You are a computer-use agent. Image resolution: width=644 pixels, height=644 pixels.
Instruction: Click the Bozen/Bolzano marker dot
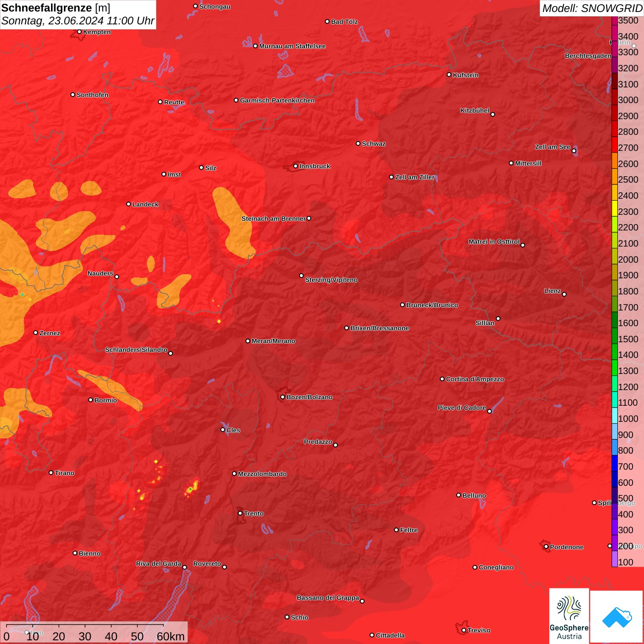282,397
